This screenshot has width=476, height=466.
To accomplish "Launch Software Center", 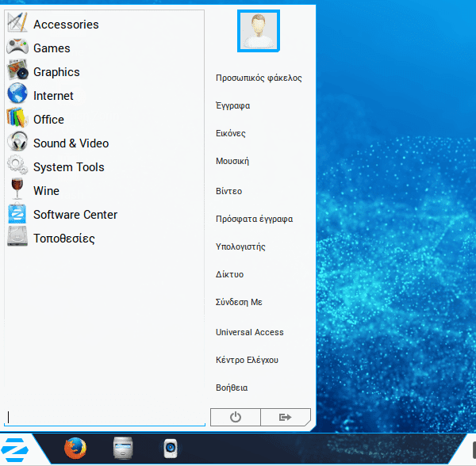I will [x=75, y=215].
